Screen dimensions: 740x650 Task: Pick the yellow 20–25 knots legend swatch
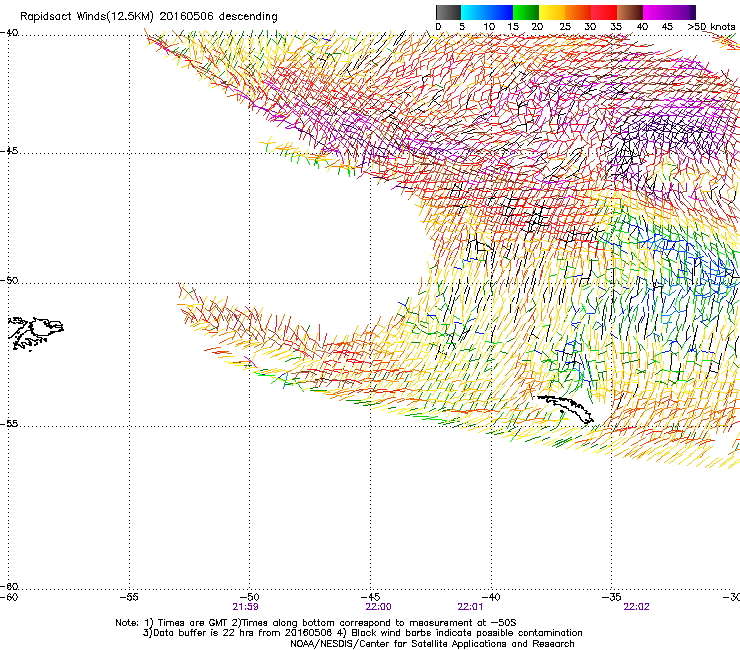[x=552, y=12]
